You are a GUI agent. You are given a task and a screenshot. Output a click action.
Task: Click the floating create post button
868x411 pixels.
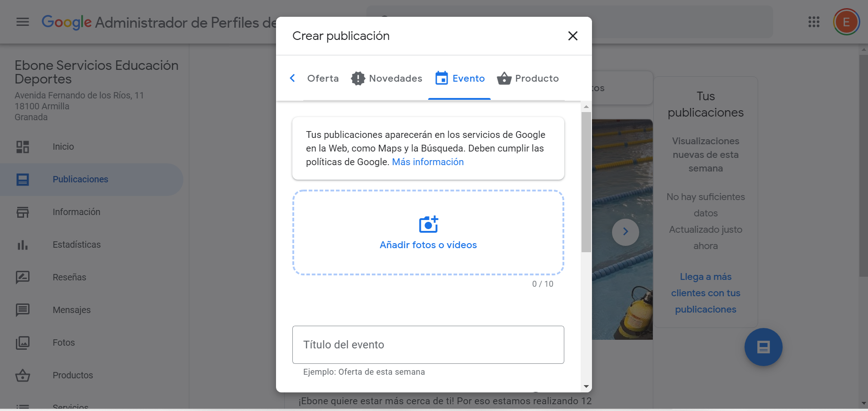[x=763, y=347]
